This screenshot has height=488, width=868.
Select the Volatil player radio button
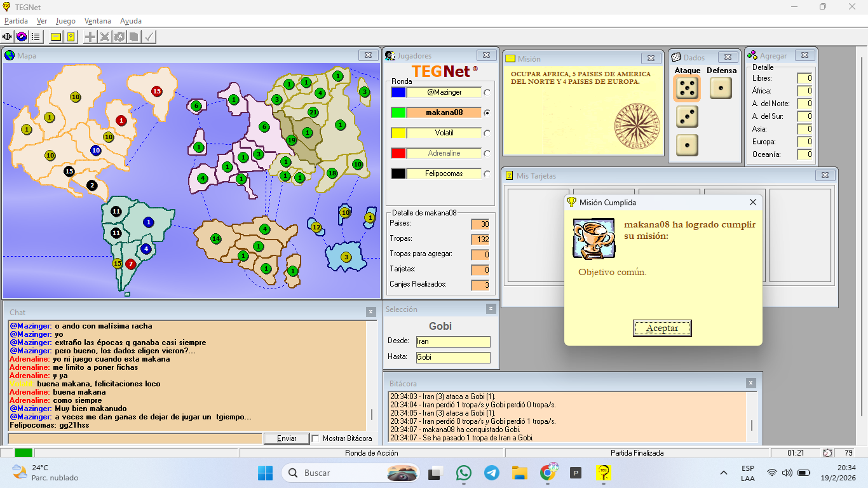point(487,133)
